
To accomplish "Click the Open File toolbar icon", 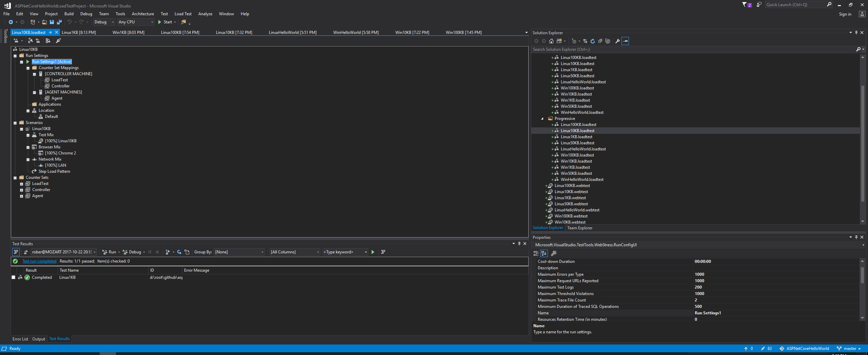I will tap(44, 22).
